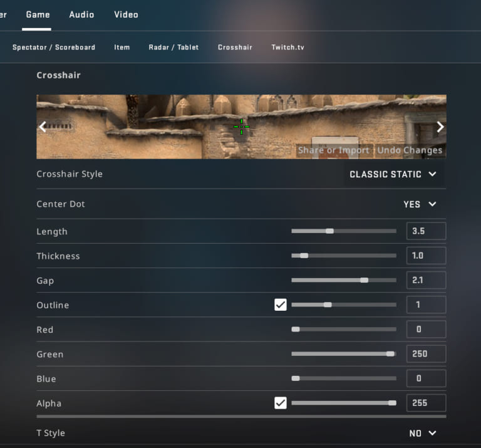
Task: Open the Crosshair Style dropdown
Action: point(393,174)
